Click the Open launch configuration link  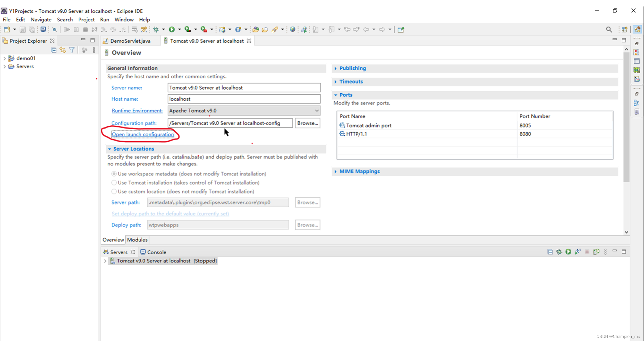tap(143, 134)
